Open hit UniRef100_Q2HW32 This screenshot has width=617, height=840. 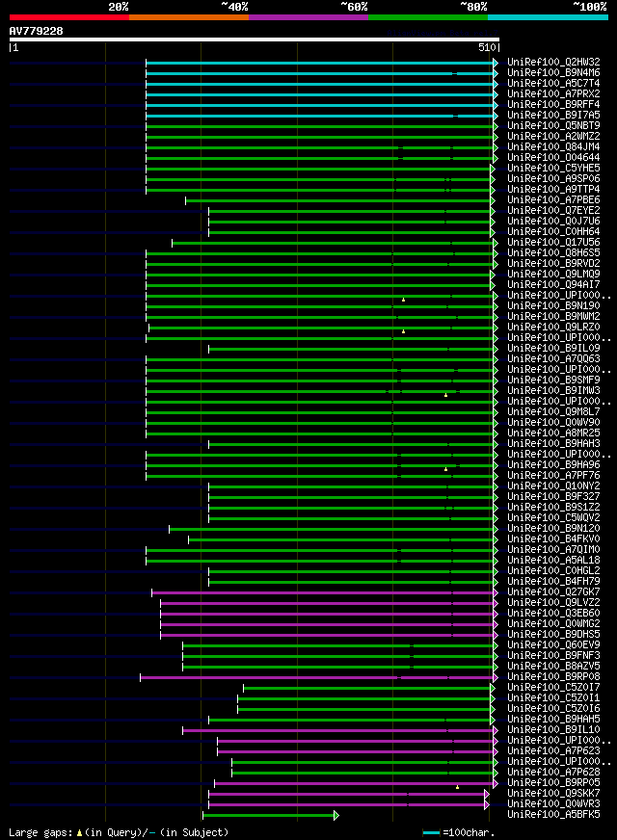[x=553, y=63]
